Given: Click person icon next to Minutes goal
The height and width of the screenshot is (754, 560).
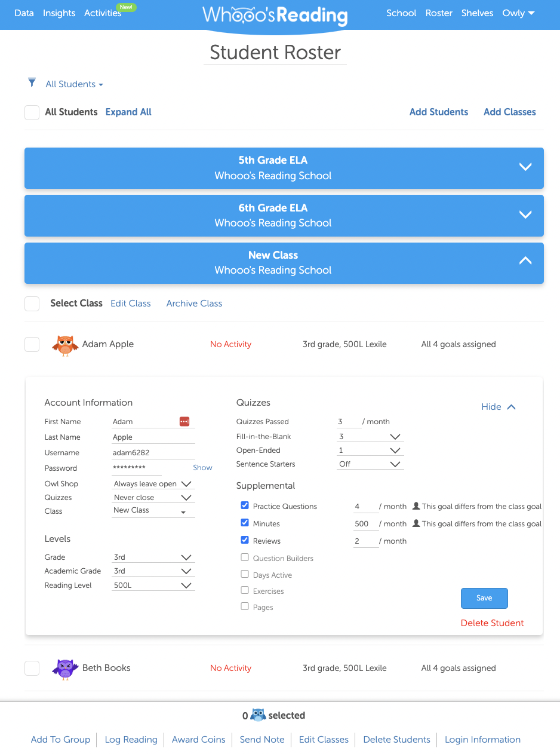Looking at the screenshot, I should pyautogui.click(x=416, y=523).
